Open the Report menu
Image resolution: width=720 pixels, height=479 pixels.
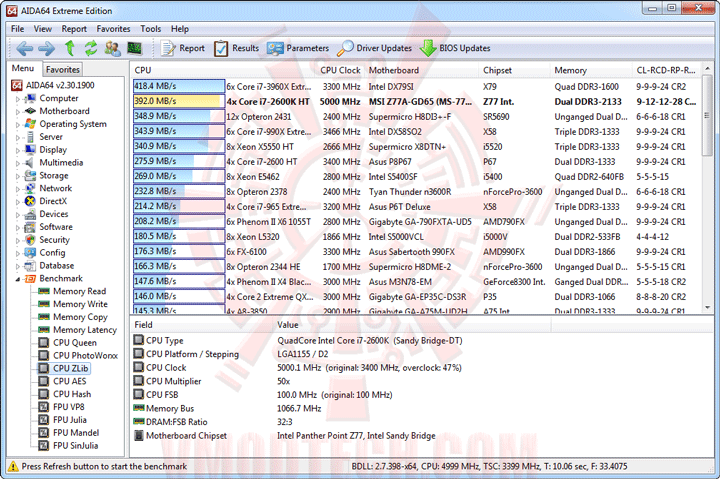pyautogui.click(x=74, y=29)
